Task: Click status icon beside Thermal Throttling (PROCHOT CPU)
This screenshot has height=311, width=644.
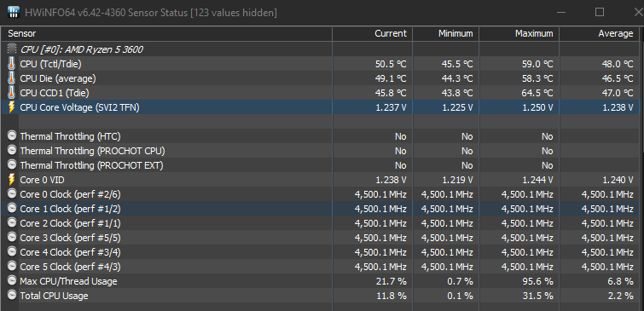Action: pos(12,151)
